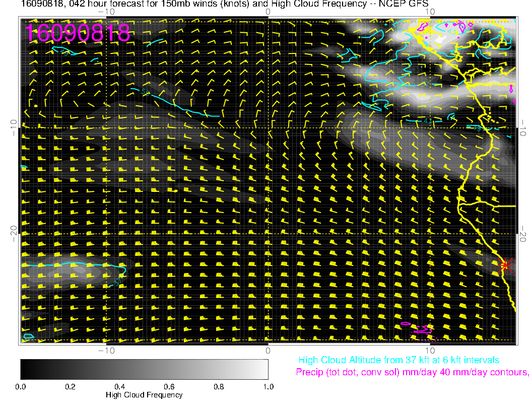The height and width of the screenshot is (411, 532).
Task: Click the 0.6 tick label under colorbar
Action: click(169, 387)
